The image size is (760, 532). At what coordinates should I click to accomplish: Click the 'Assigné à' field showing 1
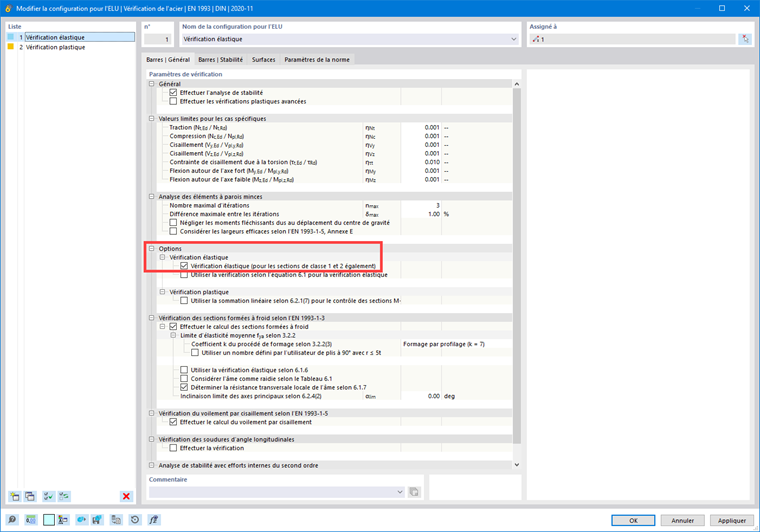633,39
